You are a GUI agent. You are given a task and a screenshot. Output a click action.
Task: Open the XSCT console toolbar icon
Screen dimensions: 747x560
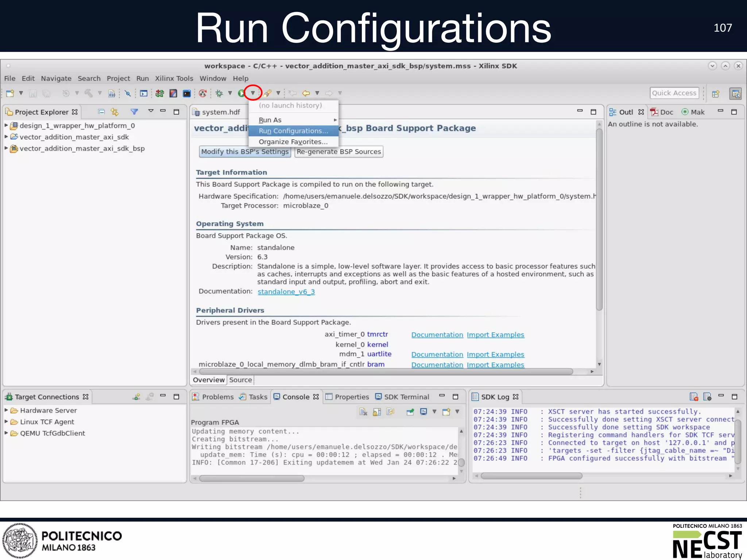144,93
